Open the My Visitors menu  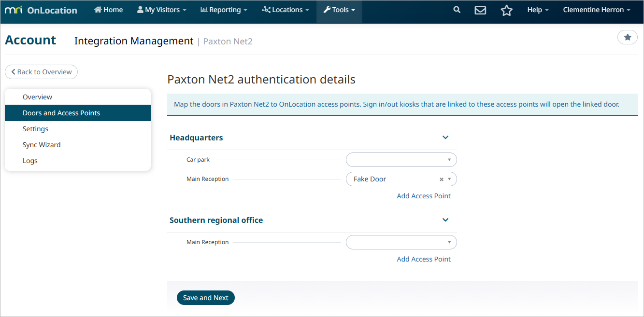(x=162, y=10)
